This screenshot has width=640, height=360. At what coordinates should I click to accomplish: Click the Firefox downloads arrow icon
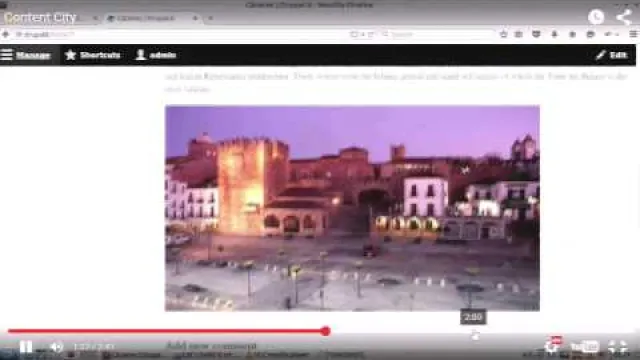click(554, 34)
